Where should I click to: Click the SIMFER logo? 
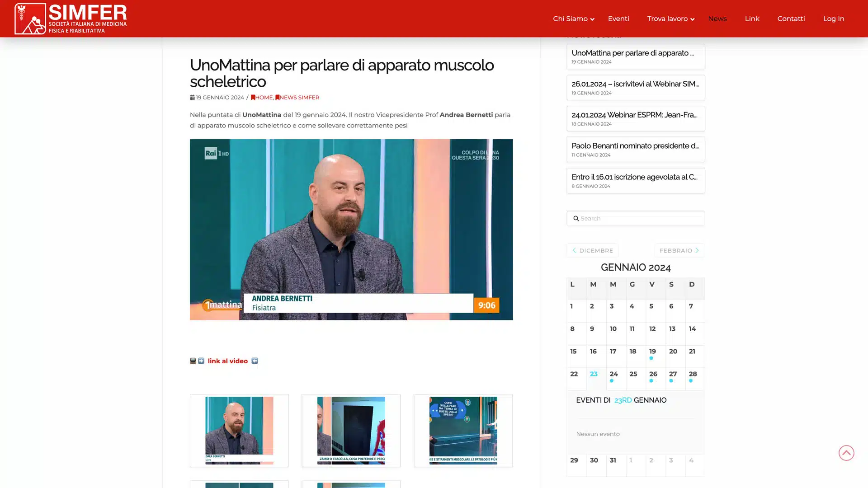[x=71, y=19]
